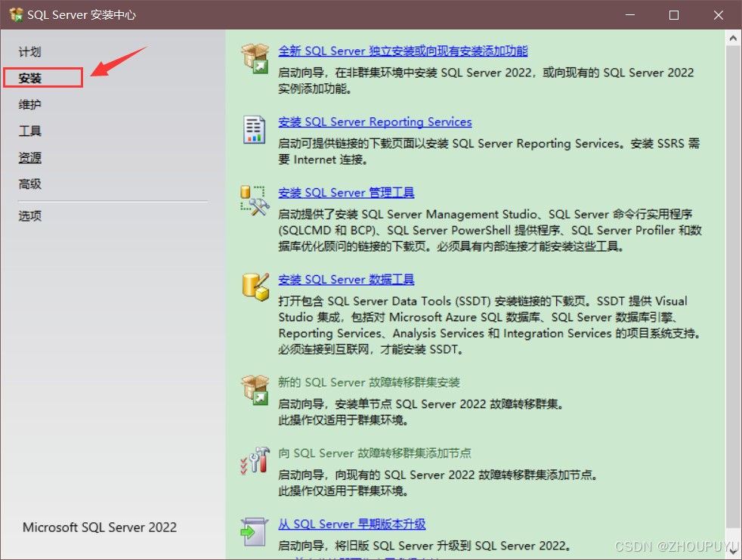Open the 选项 sidebar page
The image size is (742, 560).
click(30, 215)
